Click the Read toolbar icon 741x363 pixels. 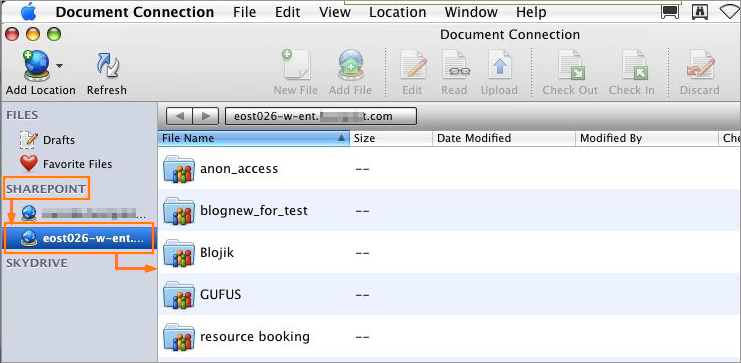(454, 65)
